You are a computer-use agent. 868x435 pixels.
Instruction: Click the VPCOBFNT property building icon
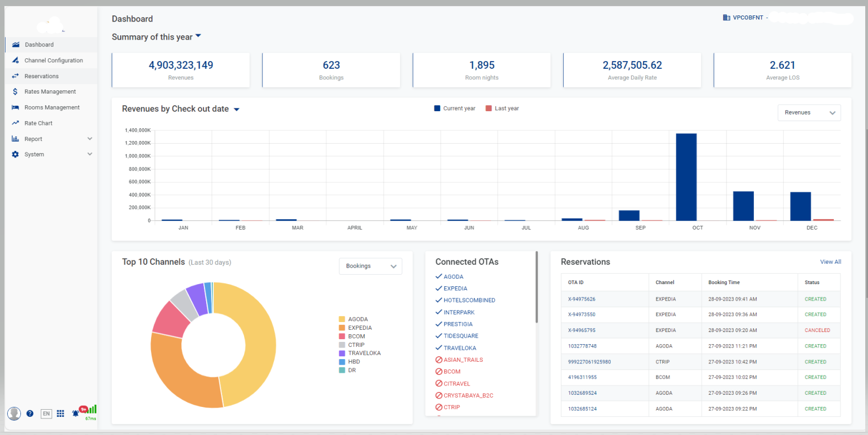[726, 18]
